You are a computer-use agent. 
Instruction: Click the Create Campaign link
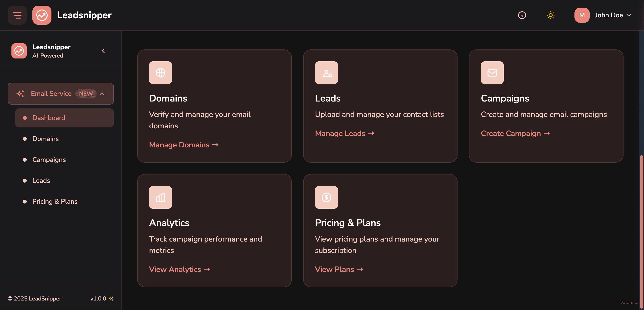click(515, 133)
